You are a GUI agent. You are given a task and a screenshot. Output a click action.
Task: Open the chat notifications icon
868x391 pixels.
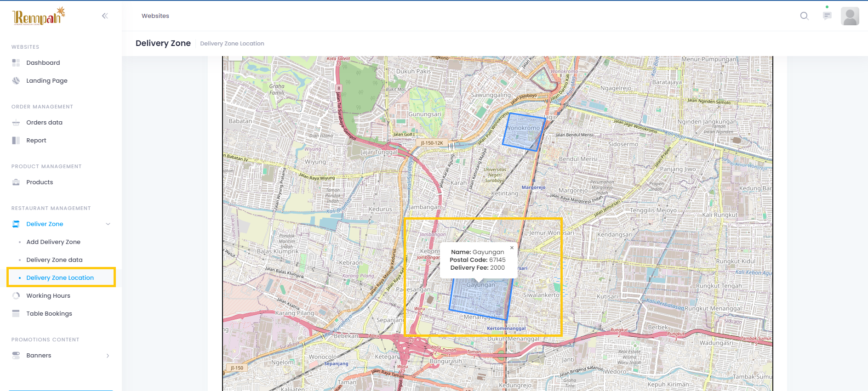tap(827, 16)
